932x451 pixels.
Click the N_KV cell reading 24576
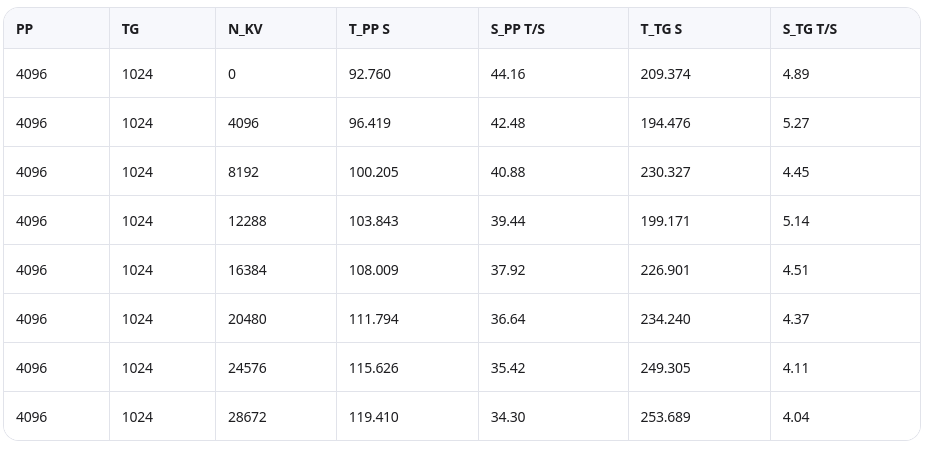[247, 368]
